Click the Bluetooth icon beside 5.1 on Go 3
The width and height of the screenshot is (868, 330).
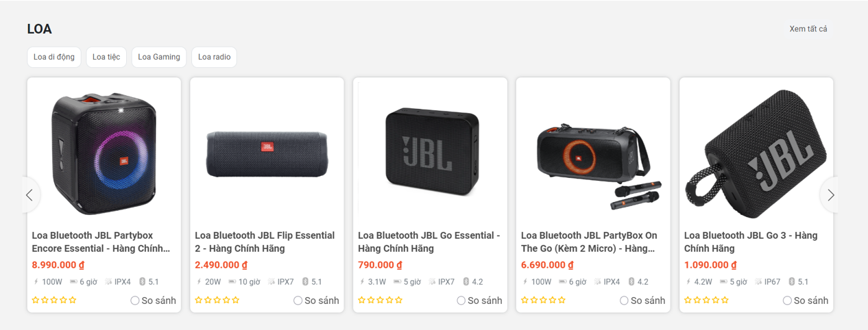(791, 281)
